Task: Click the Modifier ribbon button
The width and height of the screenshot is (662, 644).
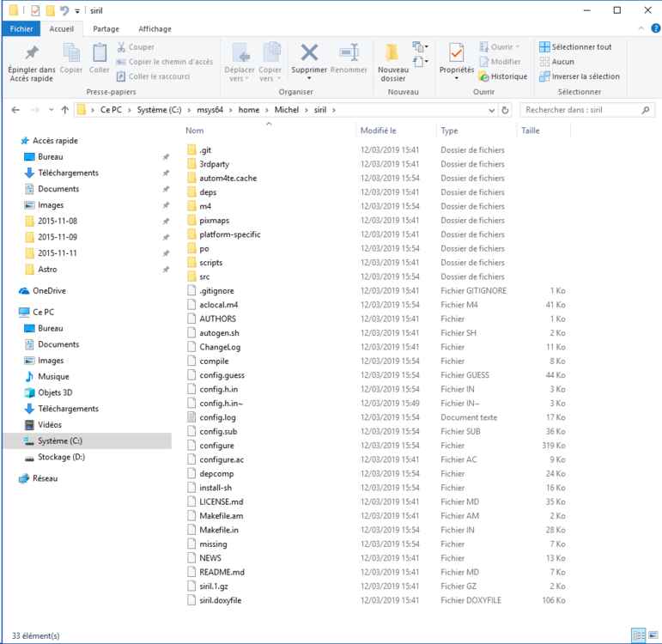Action: (500, 62)
